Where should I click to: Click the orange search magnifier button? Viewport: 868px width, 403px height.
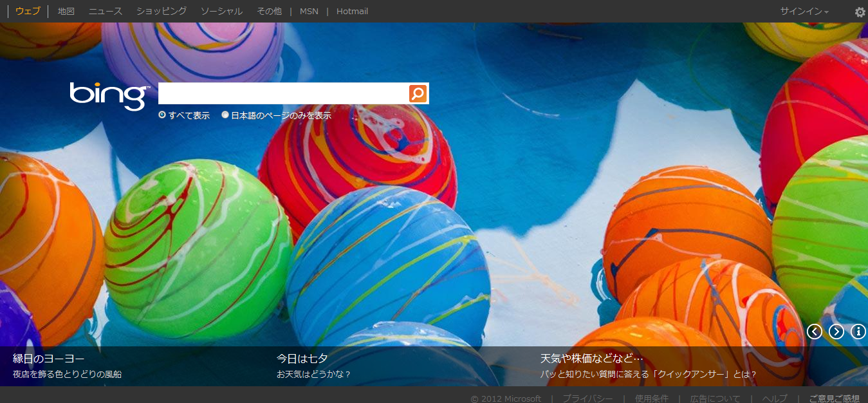(418, 93)
